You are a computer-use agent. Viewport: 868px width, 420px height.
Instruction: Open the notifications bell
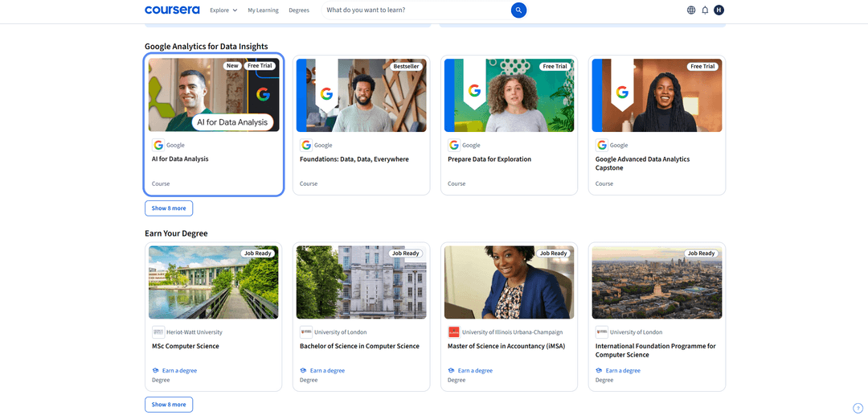click(x=705, y=10)
